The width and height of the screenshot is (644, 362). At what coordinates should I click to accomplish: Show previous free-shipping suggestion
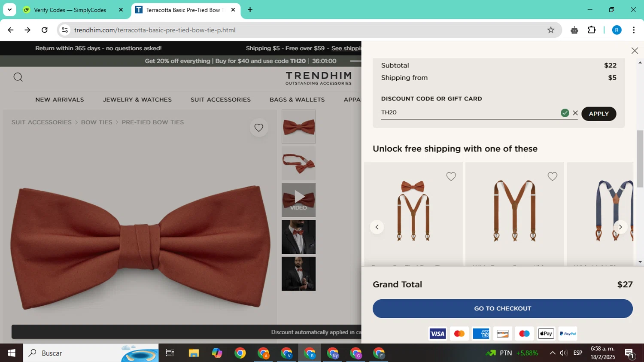click(377, 227)
